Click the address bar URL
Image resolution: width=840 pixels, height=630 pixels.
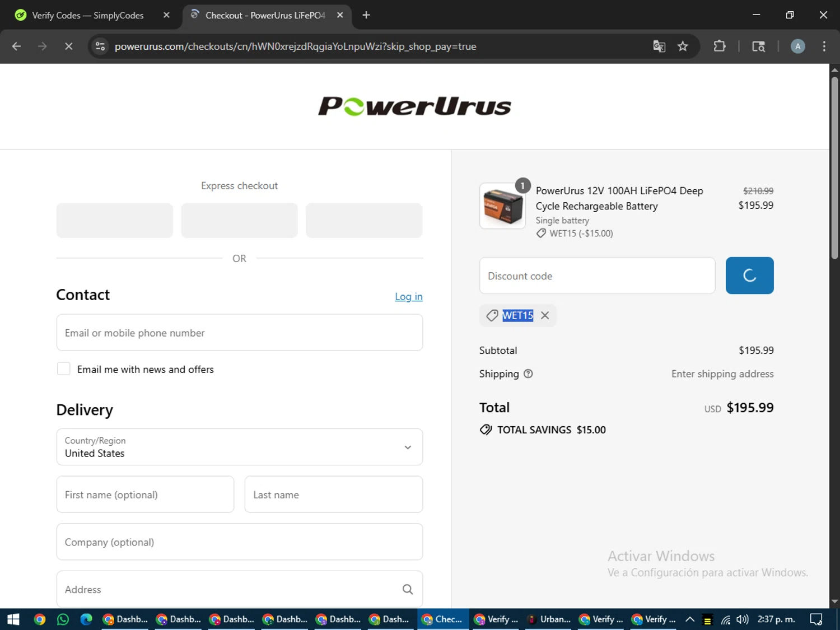click(x=295, y=46)
